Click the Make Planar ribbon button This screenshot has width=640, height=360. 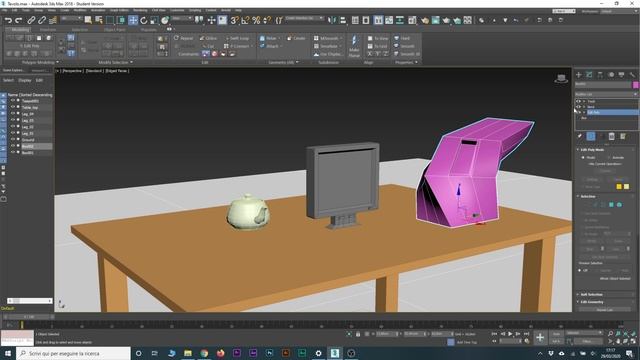354,45
